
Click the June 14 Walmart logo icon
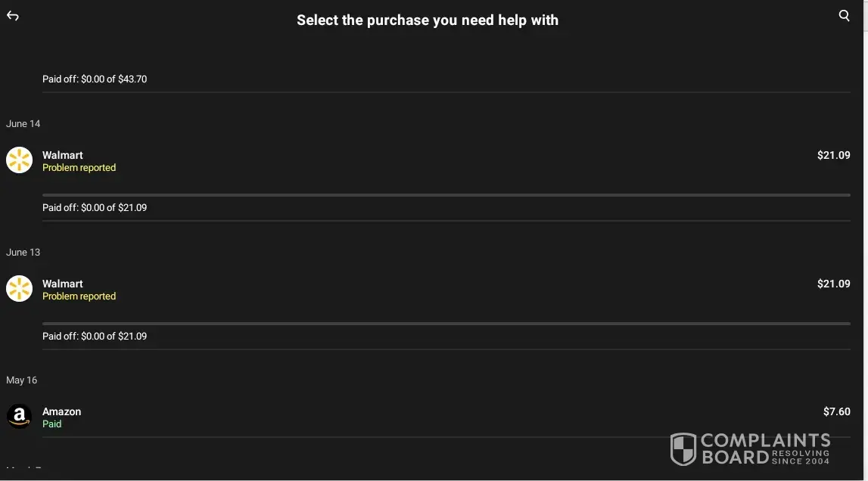click(x=19, y=160)
